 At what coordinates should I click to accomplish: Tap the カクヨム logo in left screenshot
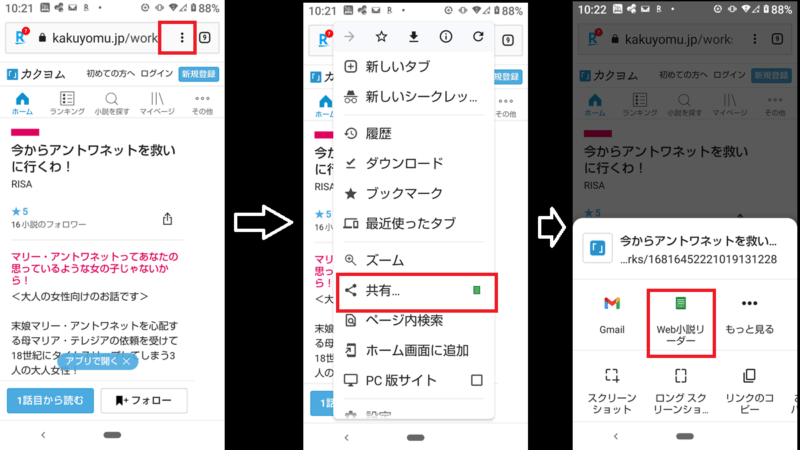(36, 74)
